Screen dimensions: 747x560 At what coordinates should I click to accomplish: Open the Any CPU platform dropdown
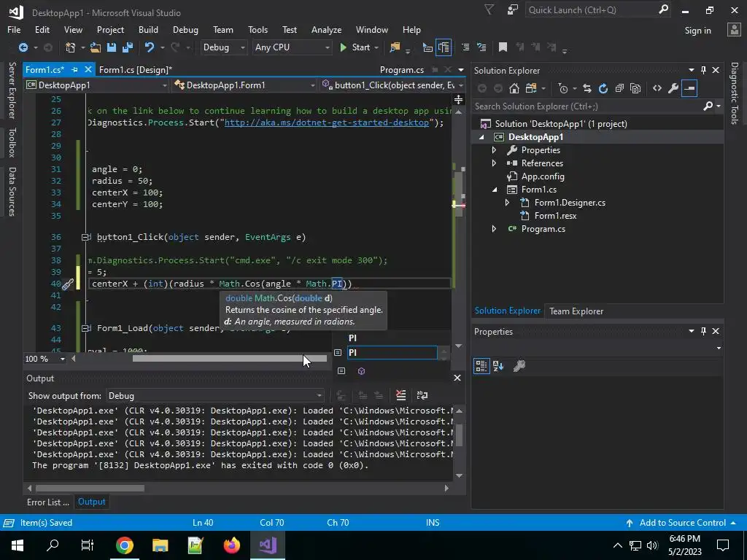click(x=292, y=47)
